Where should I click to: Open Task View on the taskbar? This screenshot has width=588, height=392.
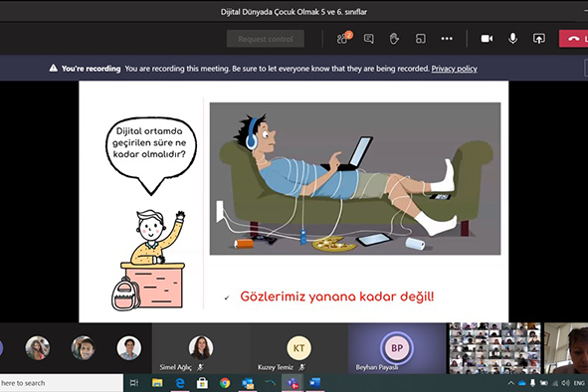134,383
